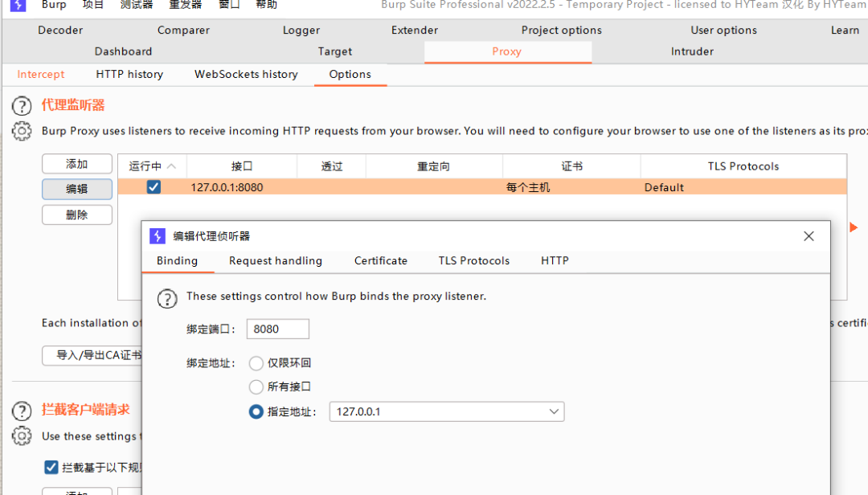Open the Binding help icon in the dialog
Viewport: 868px width, 495px height.
click(167, 299)
